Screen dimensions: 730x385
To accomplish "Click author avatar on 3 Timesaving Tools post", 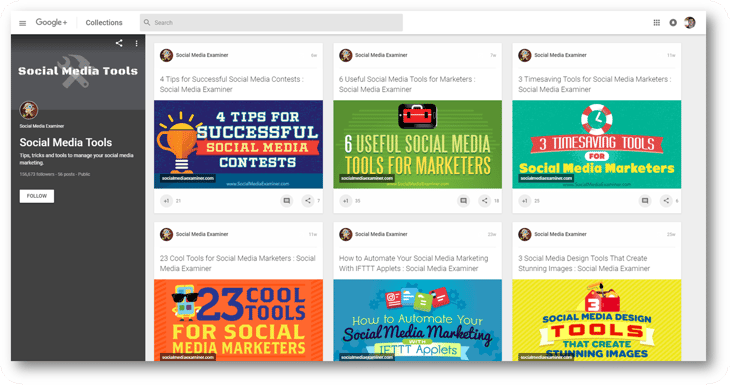I will point(525,55).
